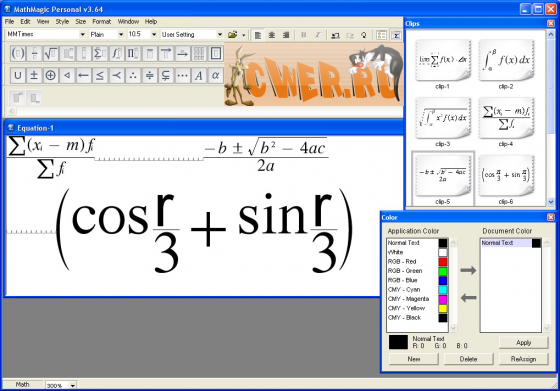Open the plus-minus operator symbols palette

pos(34,75)
